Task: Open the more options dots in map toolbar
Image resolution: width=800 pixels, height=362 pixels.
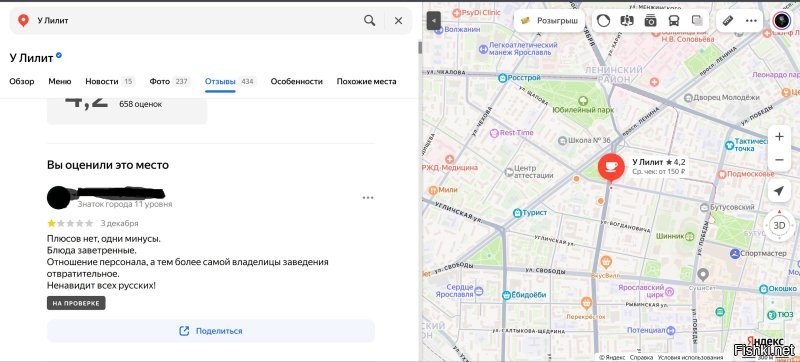Action: click(751, 21)
